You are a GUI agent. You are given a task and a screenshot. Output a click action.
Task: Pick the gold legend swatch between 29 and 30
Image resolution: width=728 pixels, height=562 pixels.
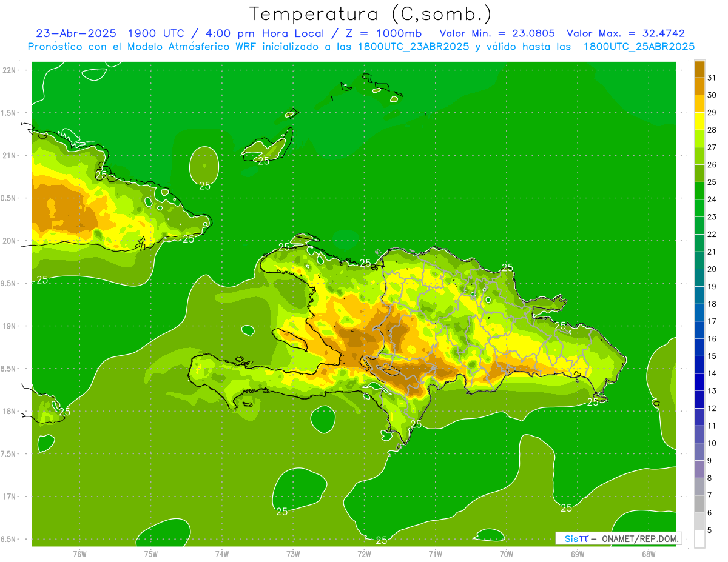pos(699,104)
